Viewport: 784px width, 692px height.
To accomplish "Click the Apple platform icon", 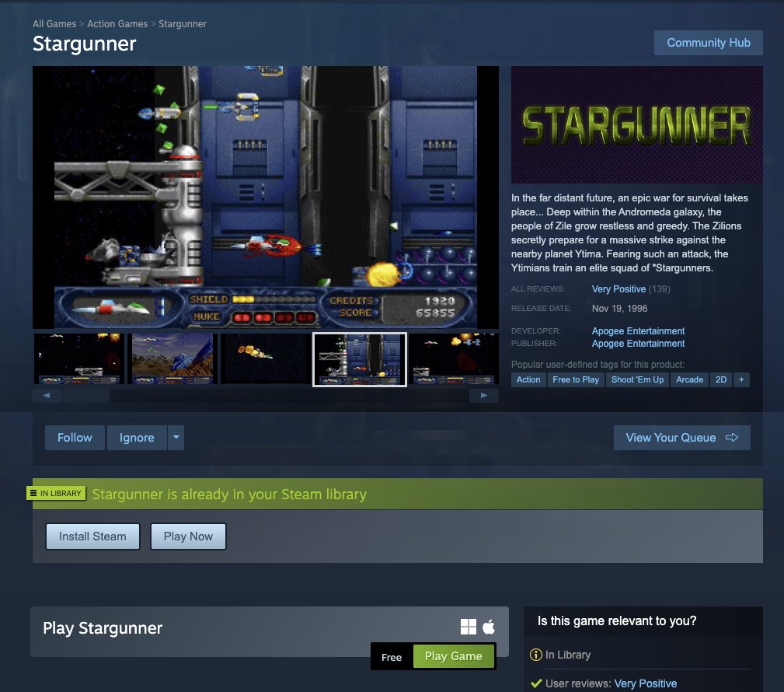I will pos(490,624).
